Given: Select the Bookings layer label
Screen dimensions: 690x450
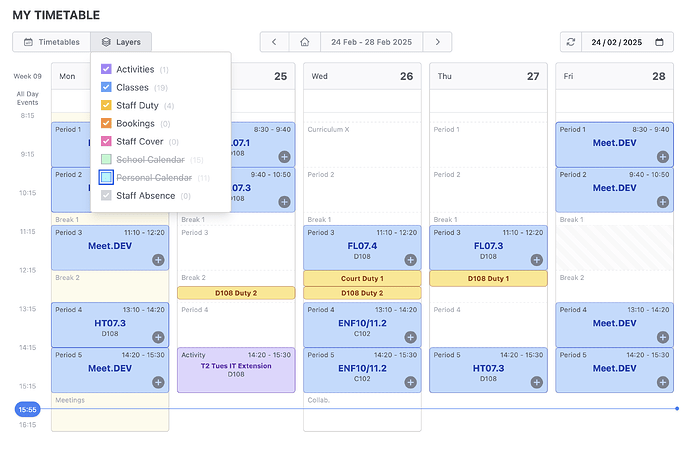Looking at the screenshot, I should [135, 124].
